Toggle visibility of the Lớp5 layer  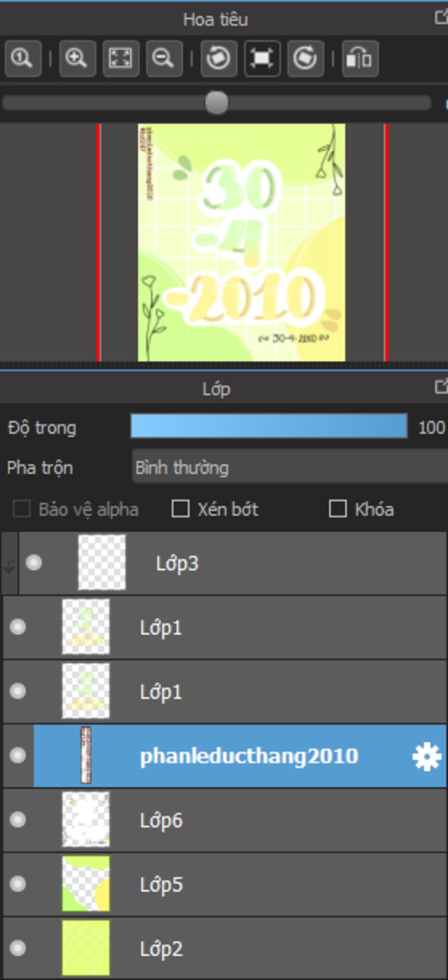coord(18,884)
